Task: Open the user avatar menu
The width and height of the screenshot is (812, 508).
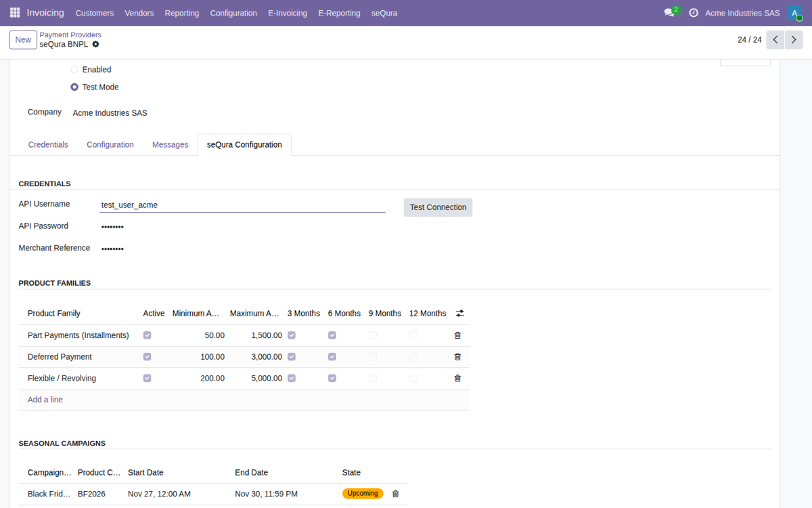Action: click(x=794, y=13)
